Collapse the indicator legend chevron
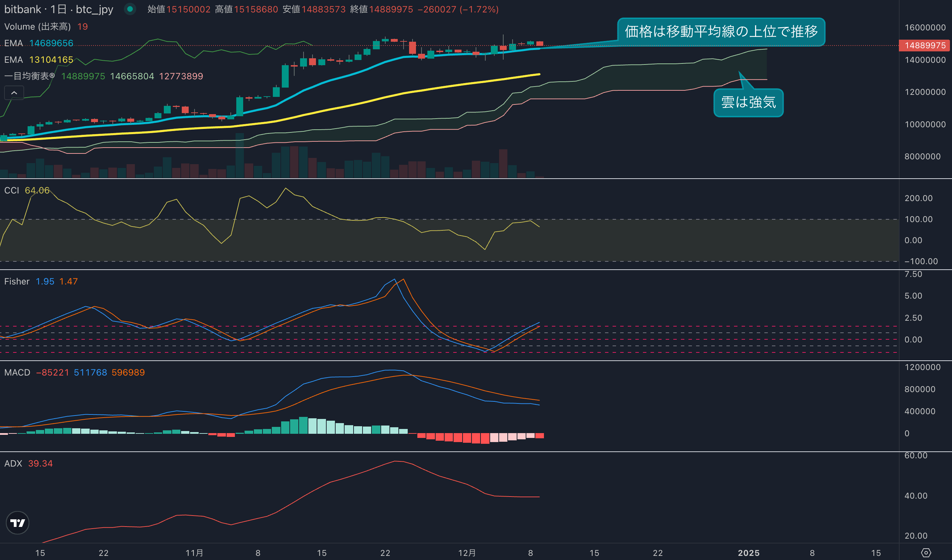This screenshot has height=560, width=952. [x=14, y=92]
